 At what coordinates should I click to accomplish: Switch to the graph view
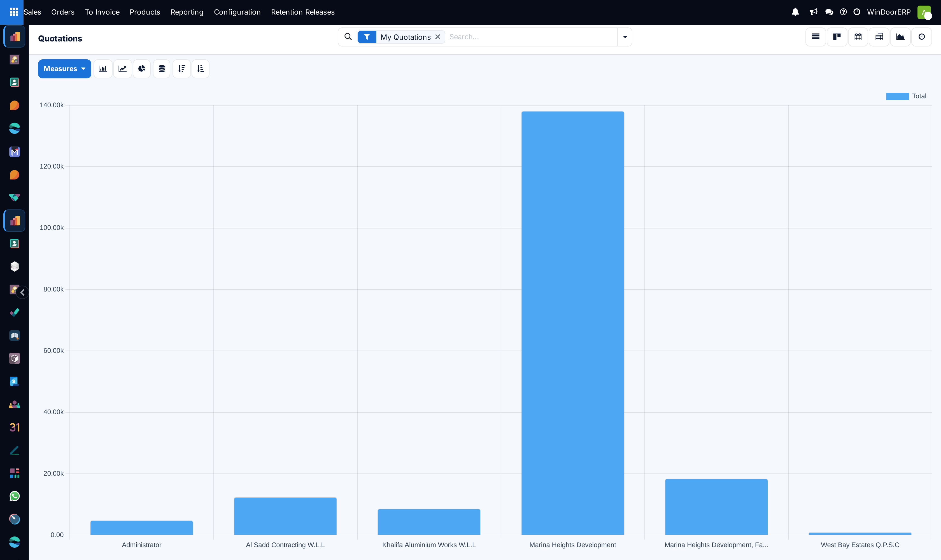[900, 37]
